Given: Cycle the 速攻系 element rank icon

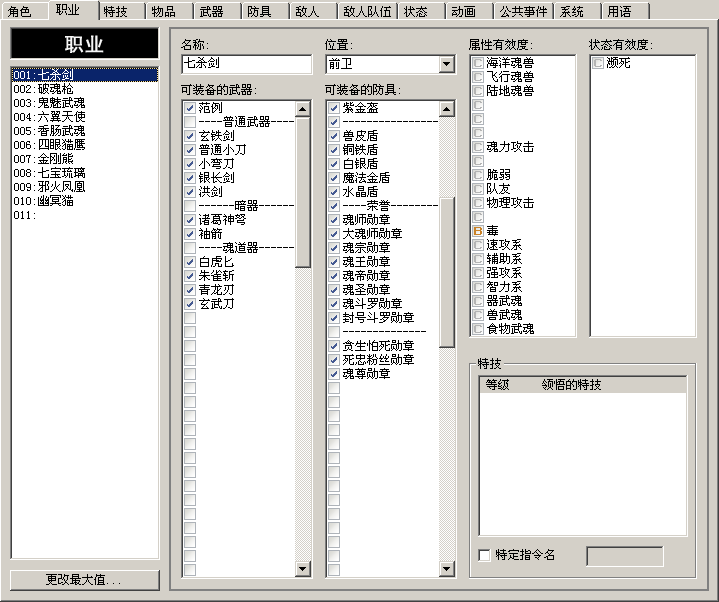Looking at the screenshot, I should point(478,245).
